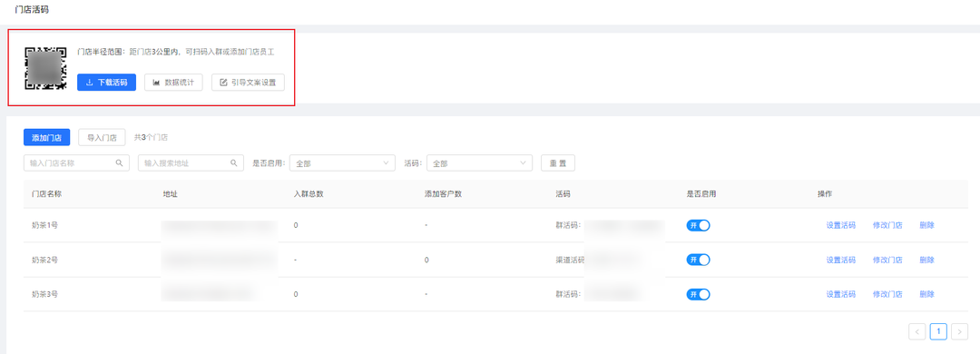Click the 是否启用 column header

pyautogui.click(x=701, y=194)
